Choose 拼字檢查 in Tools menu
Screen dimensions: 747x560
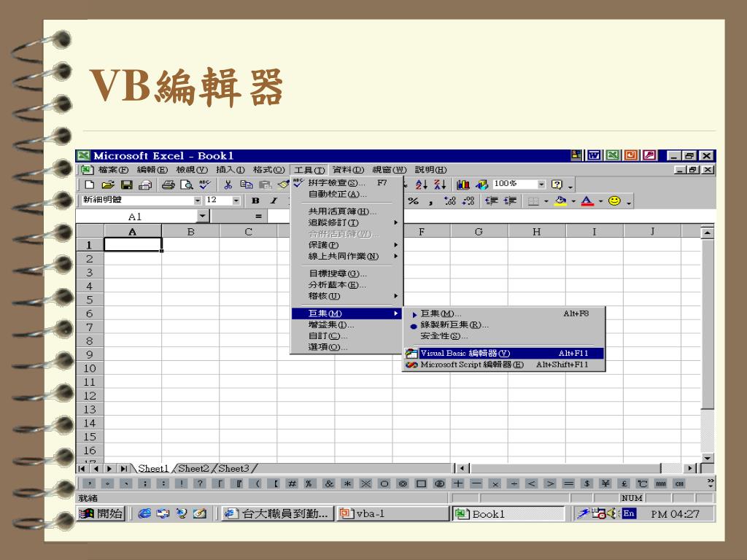[x=347, y=183]
